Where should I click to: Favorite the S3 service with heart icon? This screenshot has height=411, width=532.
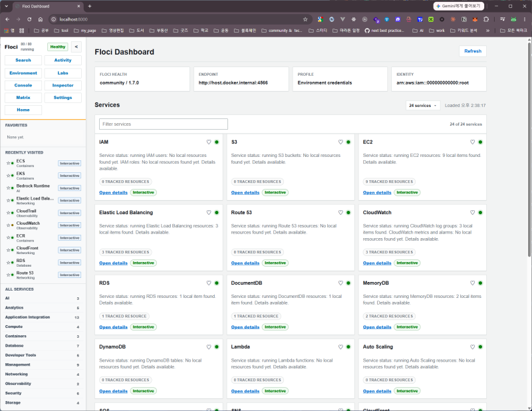coord(340,142)
